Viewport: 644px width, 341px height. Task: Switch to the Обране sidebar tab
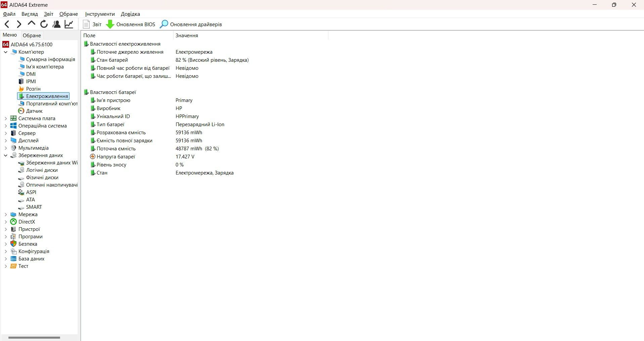[x=32, y=35]
